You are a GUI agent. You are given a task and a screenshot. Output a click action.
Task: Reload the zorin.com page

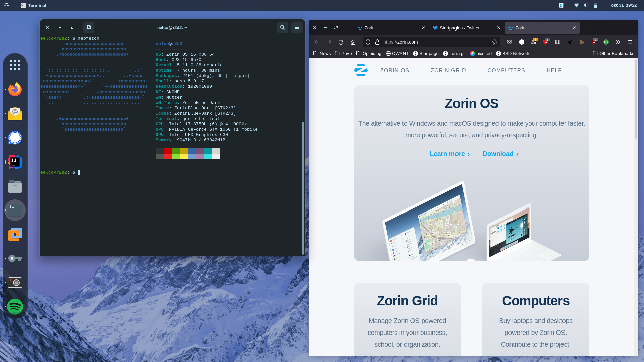[341, 42]
